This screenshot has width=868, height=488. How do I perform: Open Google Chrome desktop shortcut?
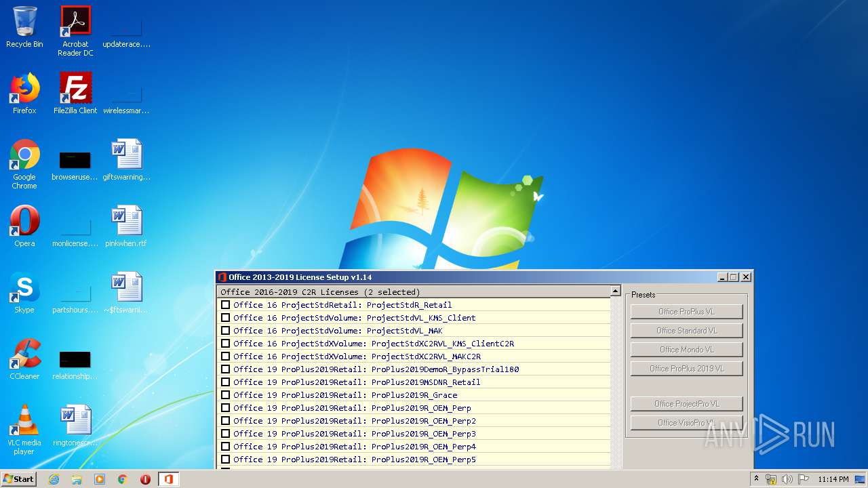coord(24,164)
